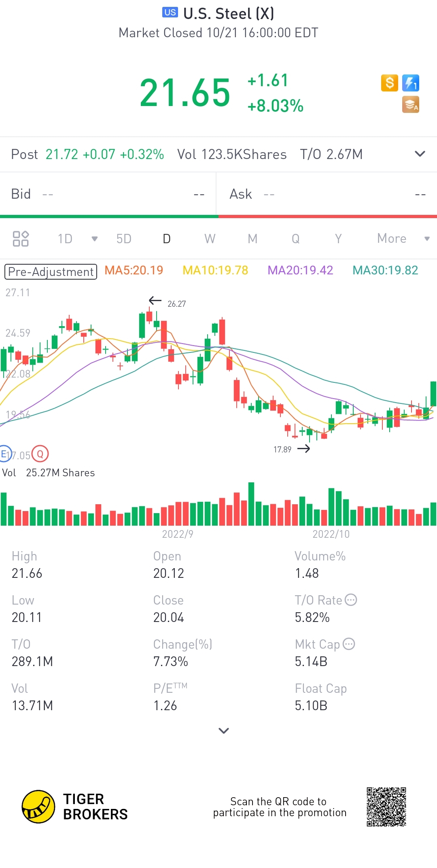Tap the orange stacked coins icon
The width and height of the screenshot is (437, 868).
point(411,104)
